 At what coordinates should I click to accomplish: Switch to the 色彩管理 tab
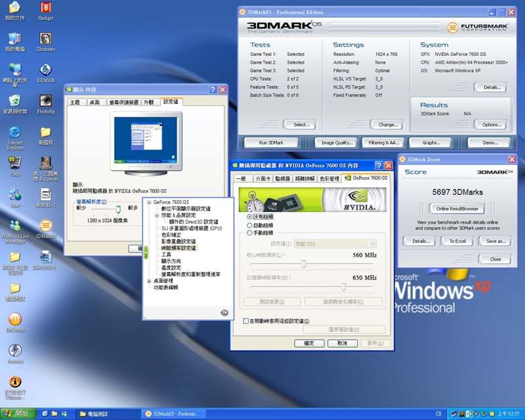tap(329, 178)
